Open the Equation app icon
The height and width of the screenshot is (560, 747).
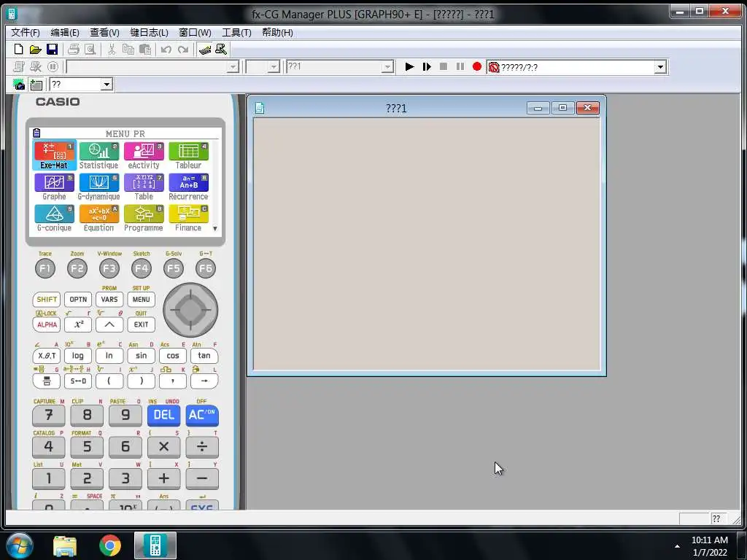pos(98,218)
